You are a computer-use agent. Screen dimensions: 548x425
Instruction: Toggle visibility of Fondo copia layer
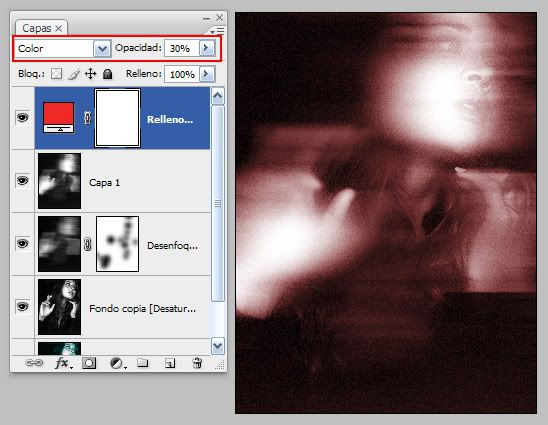(x=23, y=307)
